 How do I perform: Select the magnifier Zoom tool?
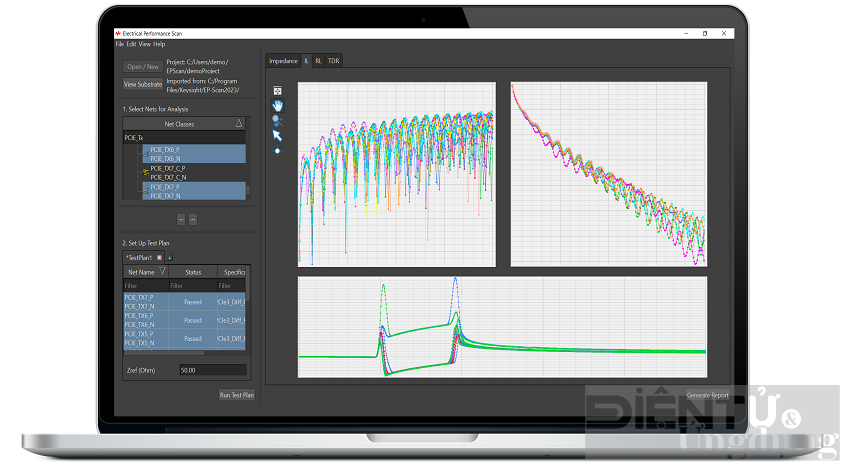coord(277,120)
